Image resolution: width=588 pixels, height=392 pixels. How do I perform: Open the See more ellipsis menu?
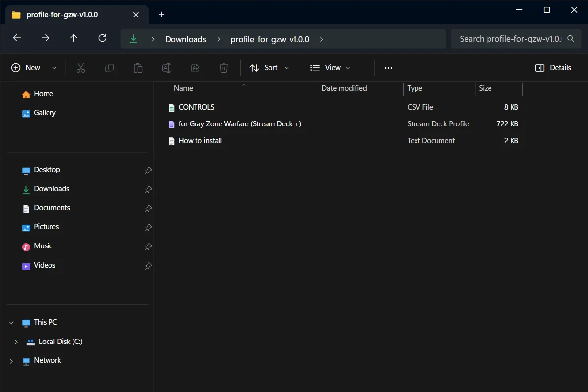coord(389,68)
